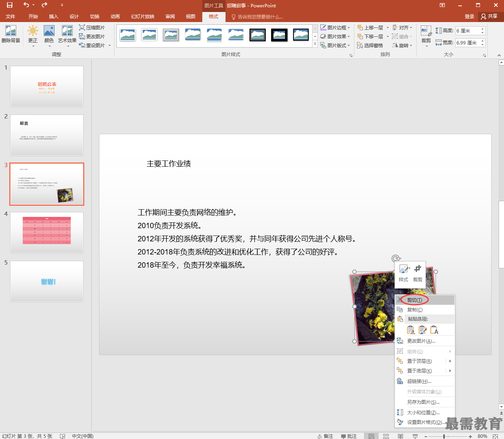This screenshot has height=439, width=504.
Task: Switch to Reading view icon in status bar
Action: point(401,436)
